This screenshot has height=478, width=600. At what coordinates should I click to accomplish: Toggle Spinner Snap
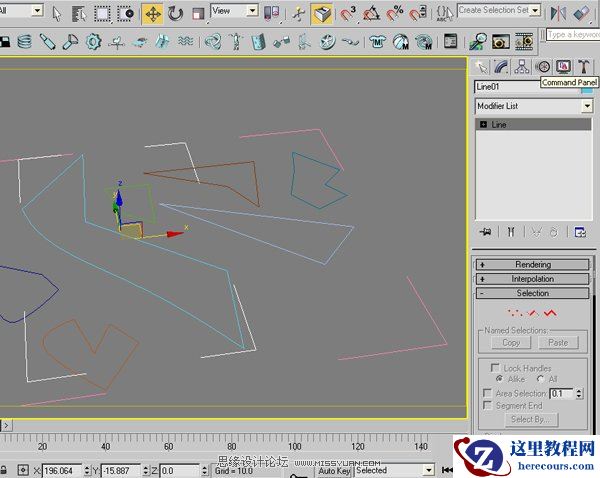(418, 14)
